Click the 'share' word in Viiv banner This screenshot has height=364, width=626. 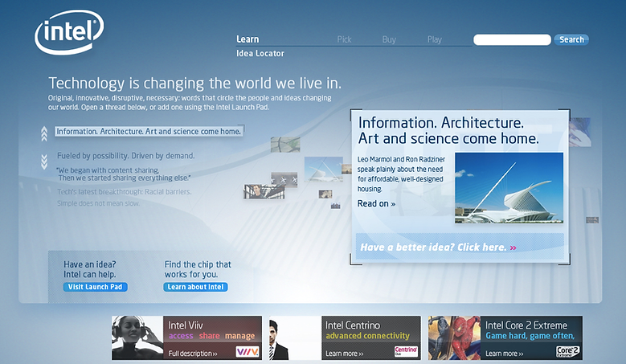209,336
